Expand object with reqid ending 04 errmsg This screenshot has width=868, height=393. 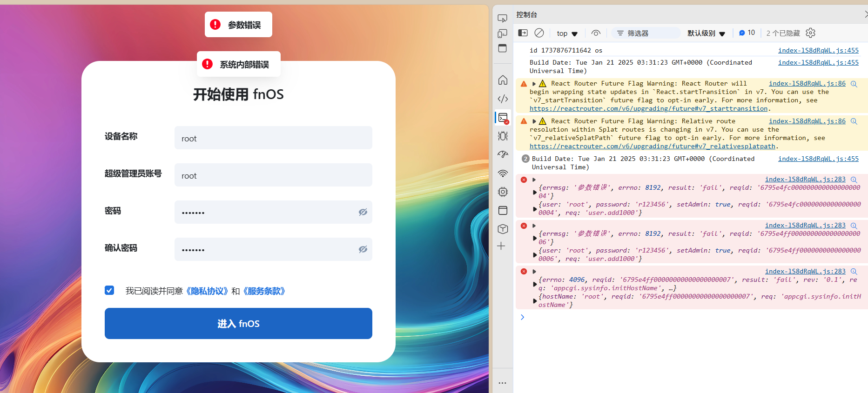click(535, 192)
